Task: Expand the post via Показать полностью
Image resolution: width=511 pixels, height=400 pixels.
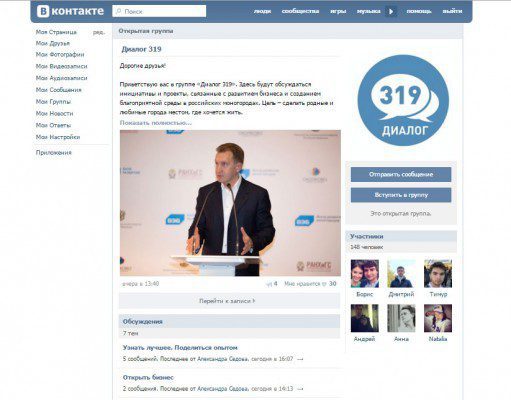Action: pos(156,123)
